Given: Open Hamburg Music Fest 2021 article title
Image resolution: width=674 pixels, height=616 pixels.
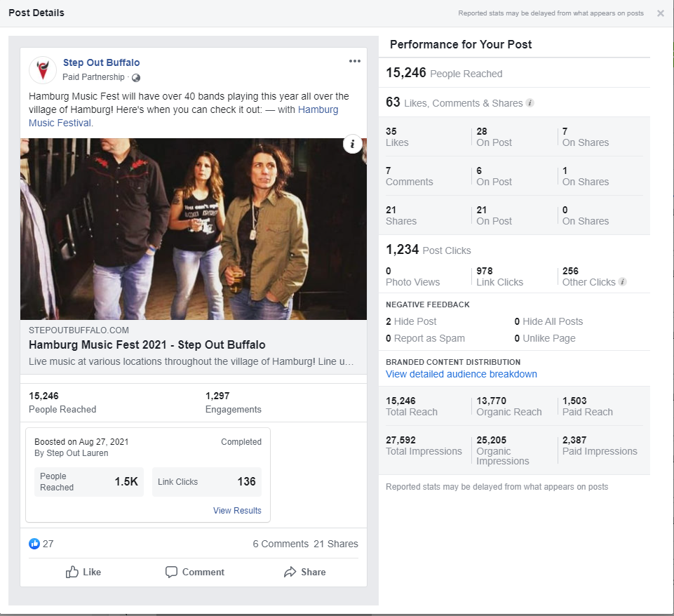Looking at the screenshot, I should (147, 344).
